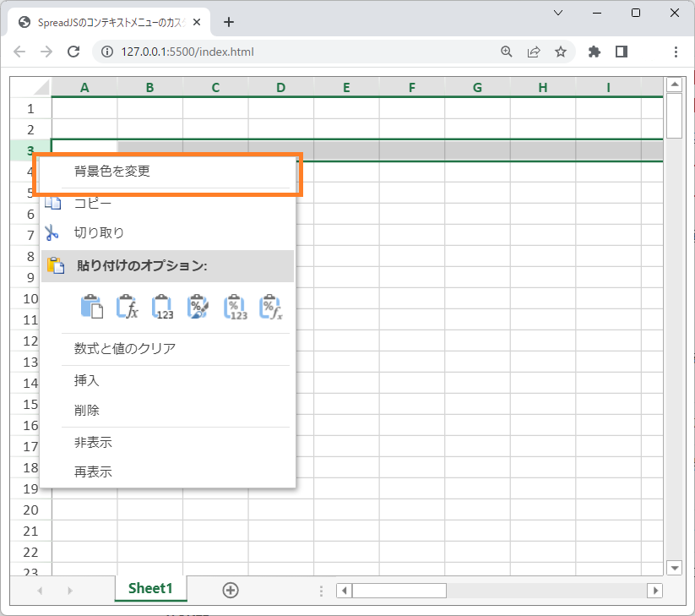The width and height of the screenshot is (695, 616).
Task: Click tab strip resize grip dots
Action: tap(322, 591)
